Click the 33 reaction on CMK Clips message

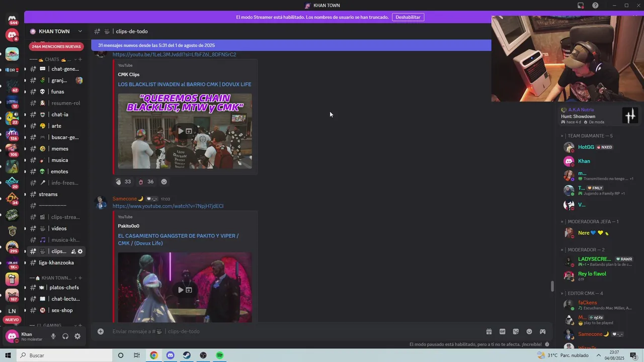[x=123, y=182]
